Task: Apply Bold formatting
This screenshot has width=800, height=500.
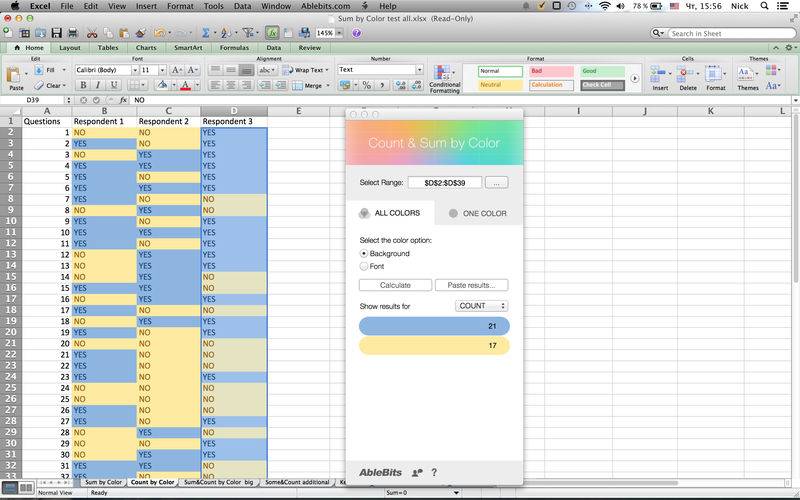Action: [x=83, y=85]
